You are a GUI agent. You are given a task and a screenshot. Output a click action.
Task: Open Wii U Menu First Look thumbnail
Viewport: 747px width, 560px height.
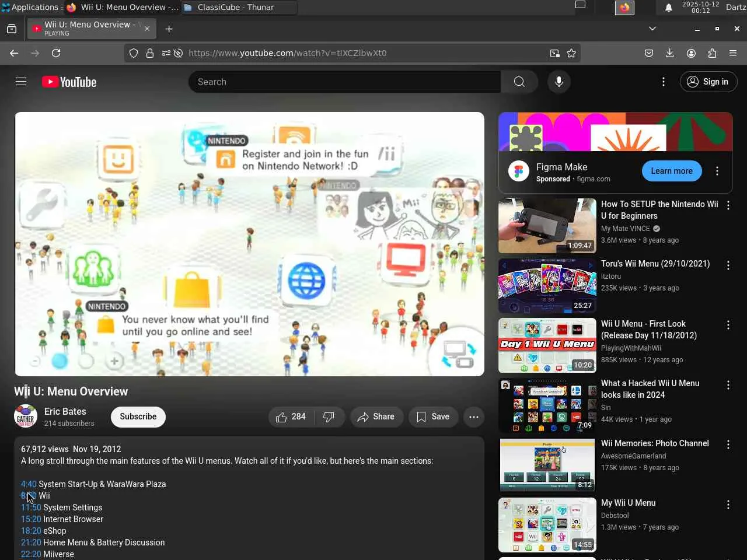pos(547,345)
